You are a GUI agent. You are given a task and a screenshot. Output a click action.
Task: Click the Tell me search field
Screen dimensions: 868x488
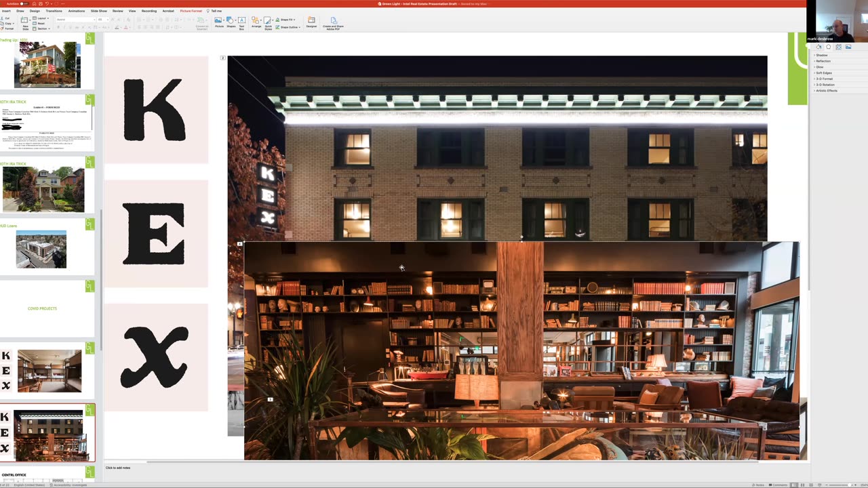click(x=214, y=11)
